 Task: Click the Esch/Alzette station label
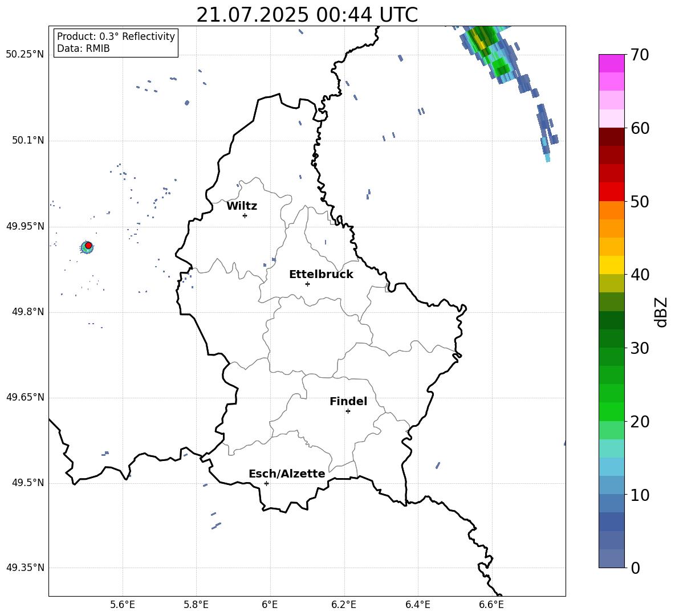287,474
